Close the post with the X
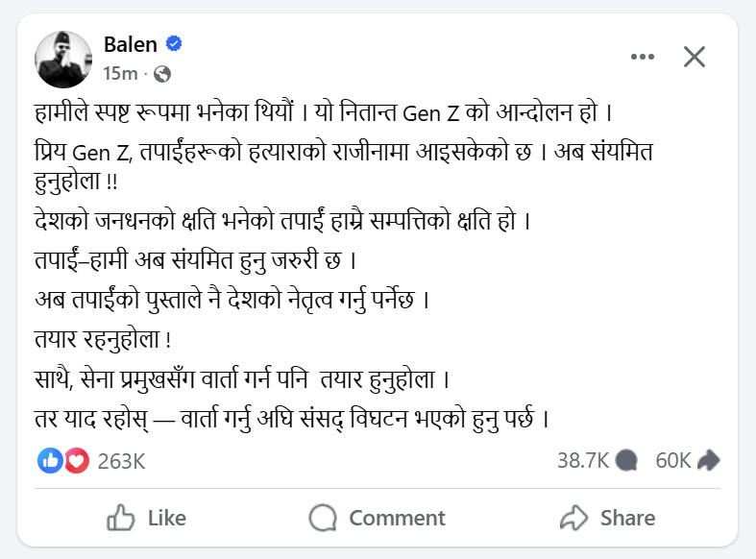The image size is (756, 559). (695, 58)
